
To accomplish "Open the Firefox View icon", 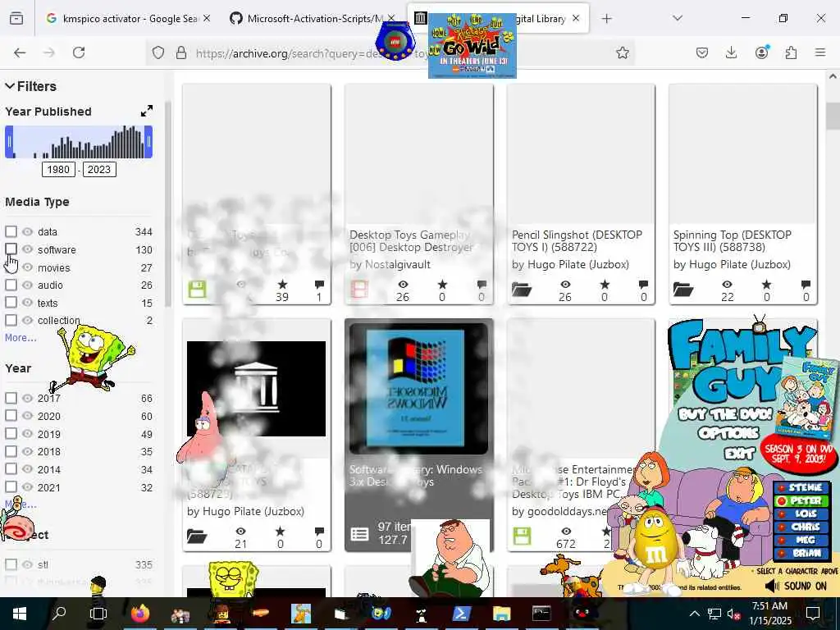I will click(16, 19).
